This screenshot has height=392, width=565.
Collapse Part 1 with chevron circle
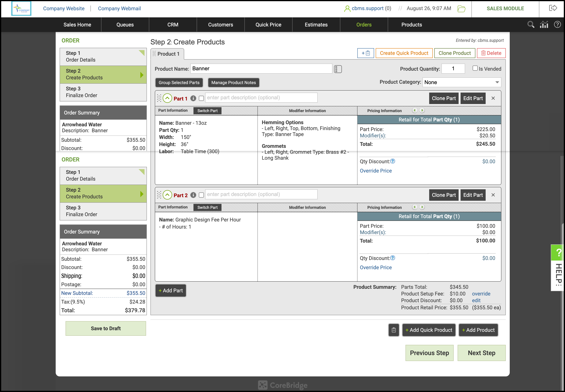[167, 98]
